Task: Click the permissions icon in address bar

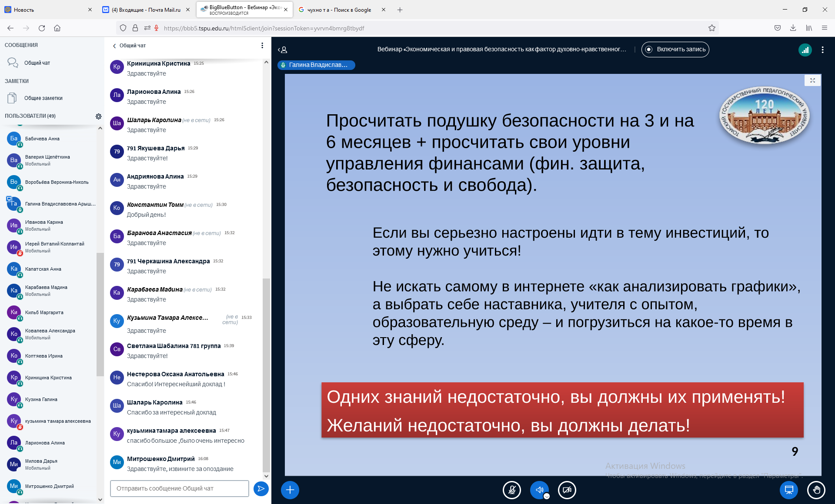Action: [147, 28]
